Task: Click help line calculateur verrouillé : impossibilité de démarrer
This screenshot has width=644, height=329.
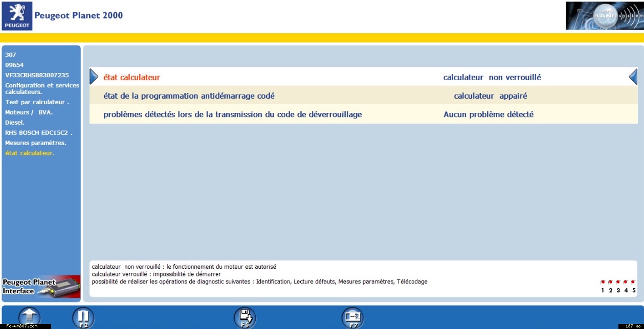Action: 157,274
